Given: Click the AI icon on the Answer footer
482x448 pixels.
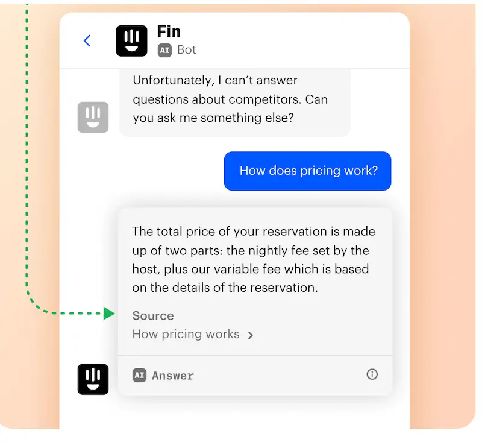Looking at the screenshot, I should (x=140, y=375).
